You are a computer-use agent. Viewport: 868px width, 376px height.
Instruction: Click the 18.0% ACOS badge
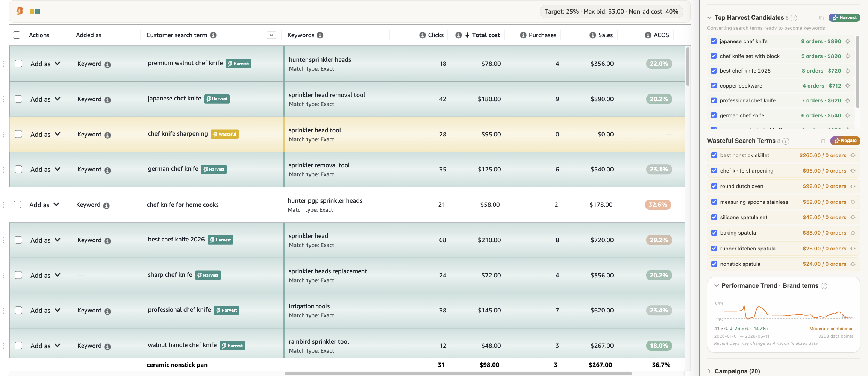(x=659, y=346)
